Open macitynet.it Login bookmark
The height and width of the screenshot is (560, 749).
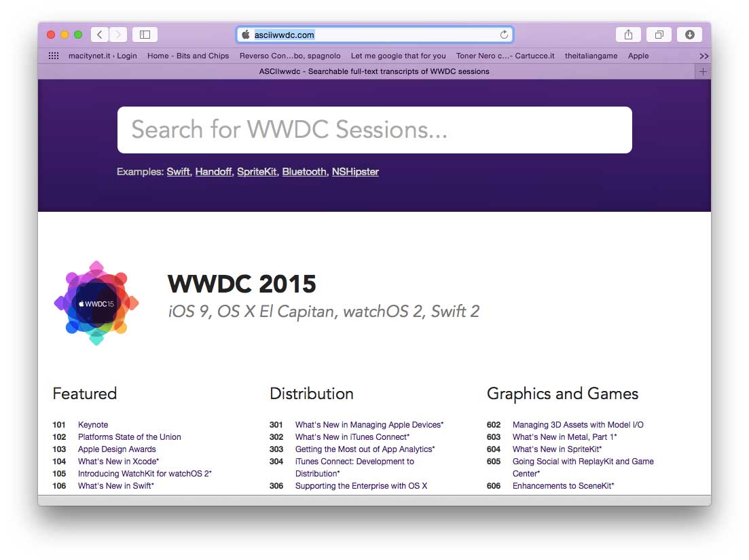(x=103, y=56)
